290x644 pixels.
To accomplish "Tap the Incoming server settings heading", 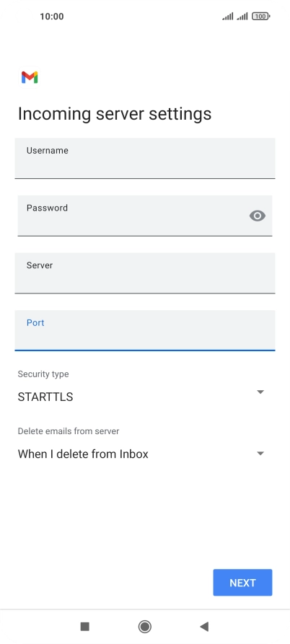I will 115,114.
